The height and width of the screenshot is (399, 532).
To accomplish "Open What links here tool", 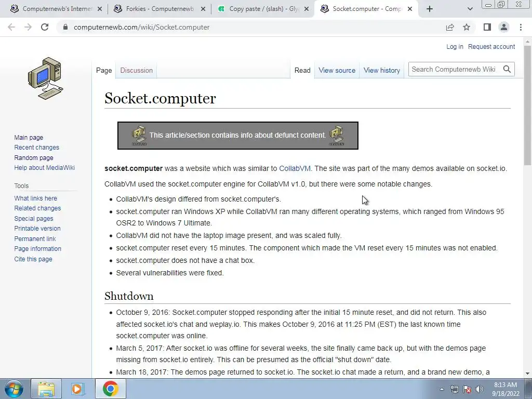I will 36,198.
